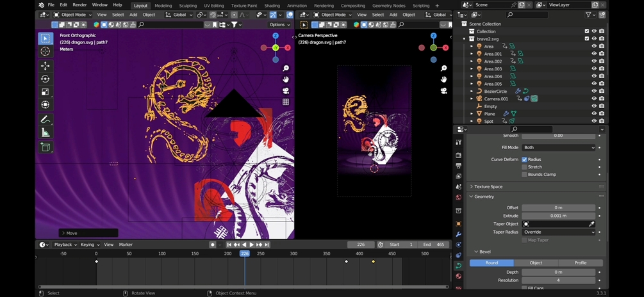The image size is (644, 297).
Task: Open the Render menu
Action: point(79,5)
